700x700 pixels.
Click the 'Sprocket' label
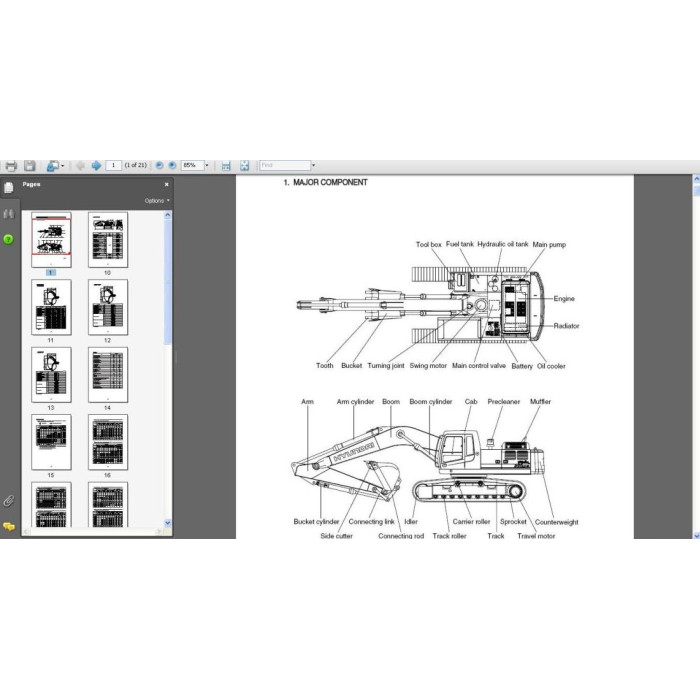coord(513,521)
